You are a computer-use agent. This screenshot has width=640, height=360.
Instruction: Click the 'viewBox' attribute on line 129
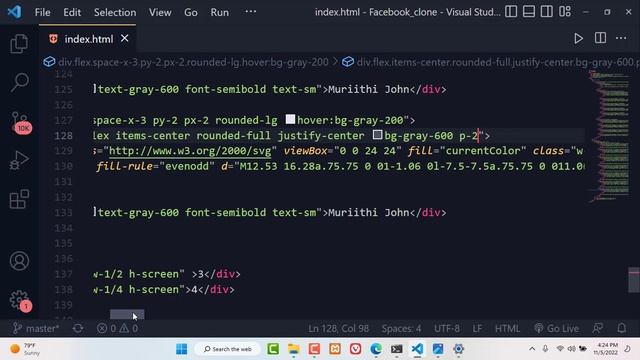[305, 151]
